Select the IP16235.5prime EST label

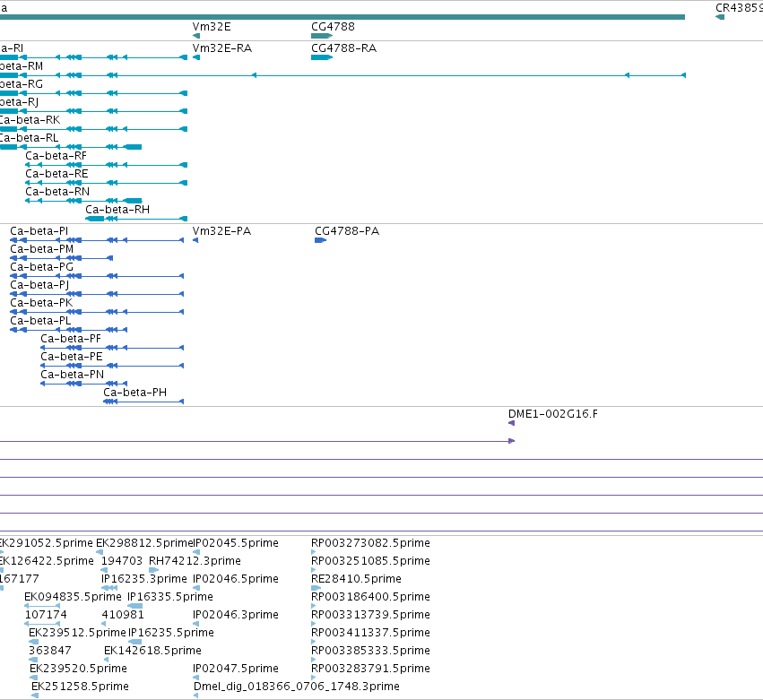pyautogui.click(x=170, y=633)
